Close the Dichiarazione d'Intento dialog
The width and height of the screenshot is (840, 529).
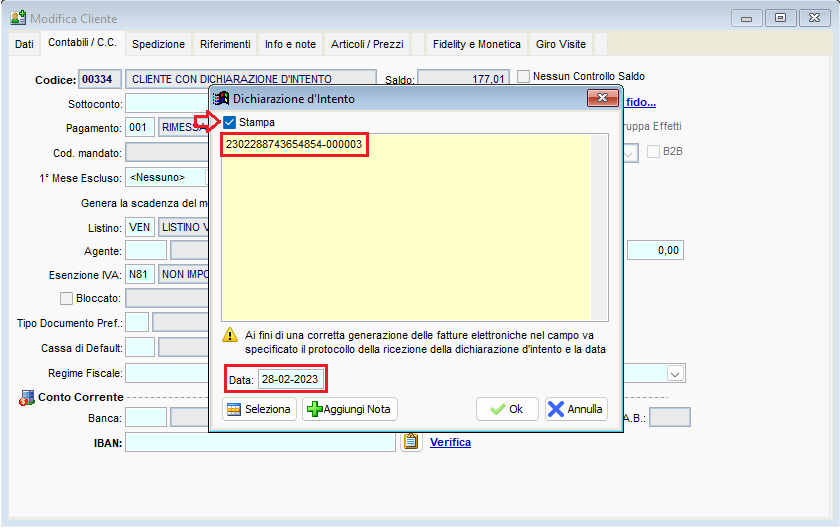pyautogui.click(x=600, y=98)
